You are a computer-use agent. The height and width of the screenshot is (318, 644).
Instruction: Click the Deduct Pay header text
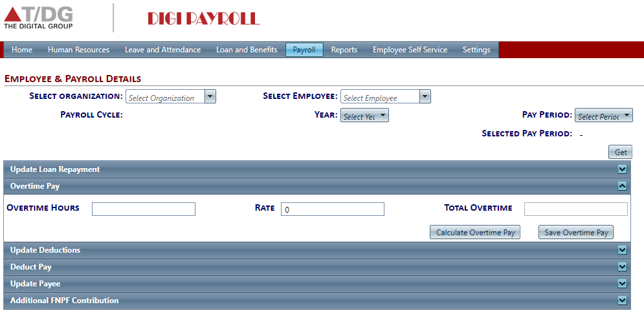click(31, 267)
